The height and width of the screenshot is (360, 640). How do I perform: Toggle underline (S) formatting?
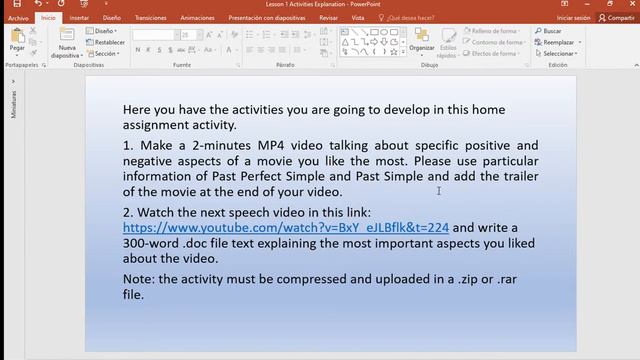pos(160,50)
